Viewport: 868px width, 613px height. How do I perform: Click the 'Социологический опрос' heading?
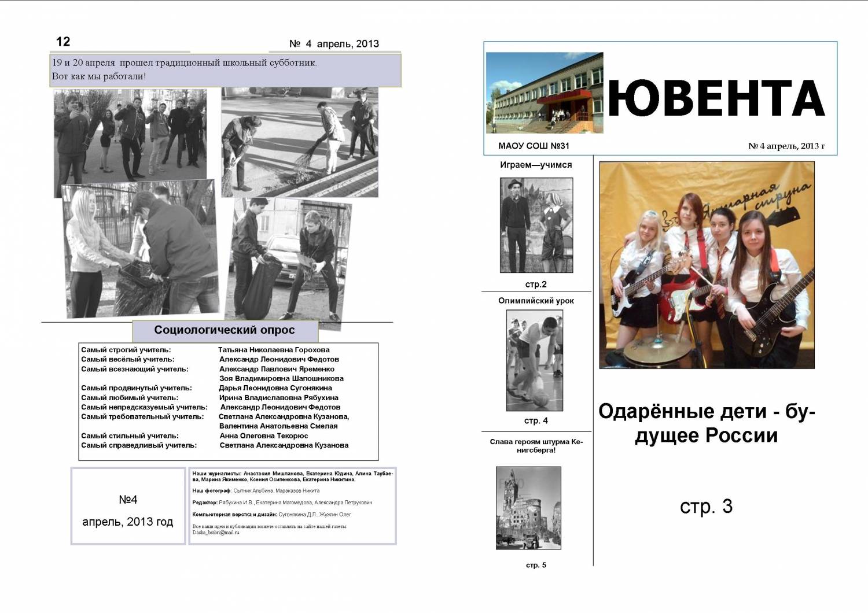[x=225, y=330]
